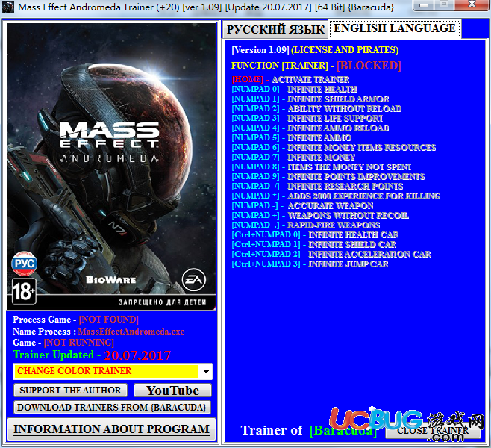Click [NUMPAD .] - RAPID-FIRE WEAPONS text
The width and height of the screenshot is (491, 448).
pyautogui.click(x=306, y=225)
